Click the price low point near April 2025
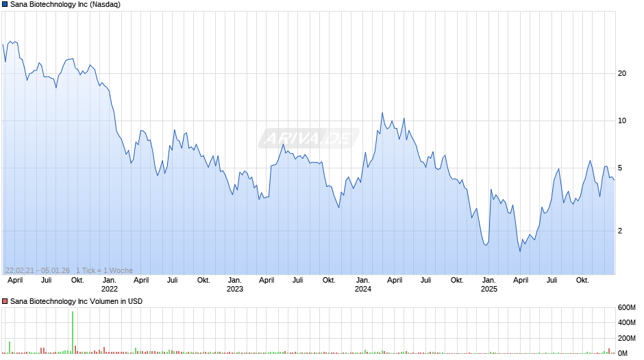This screenshot has width=644, height=360. click(x=520, y=250)
